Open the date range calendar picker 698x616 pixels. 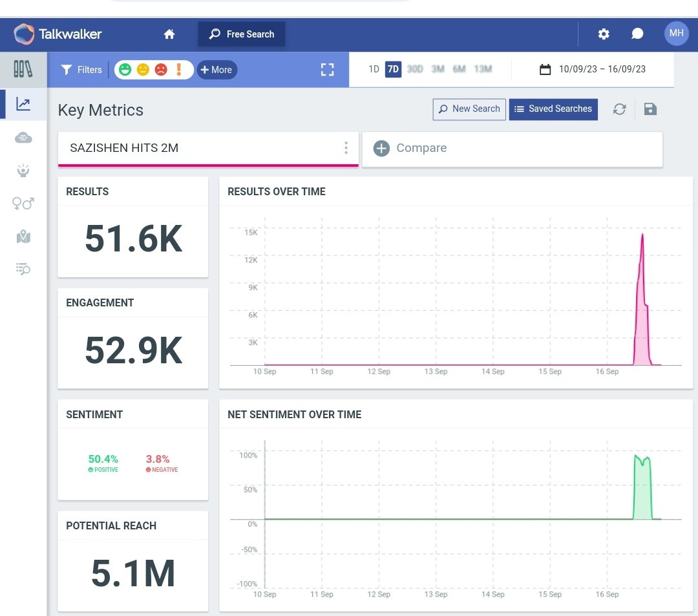(593, 69)
